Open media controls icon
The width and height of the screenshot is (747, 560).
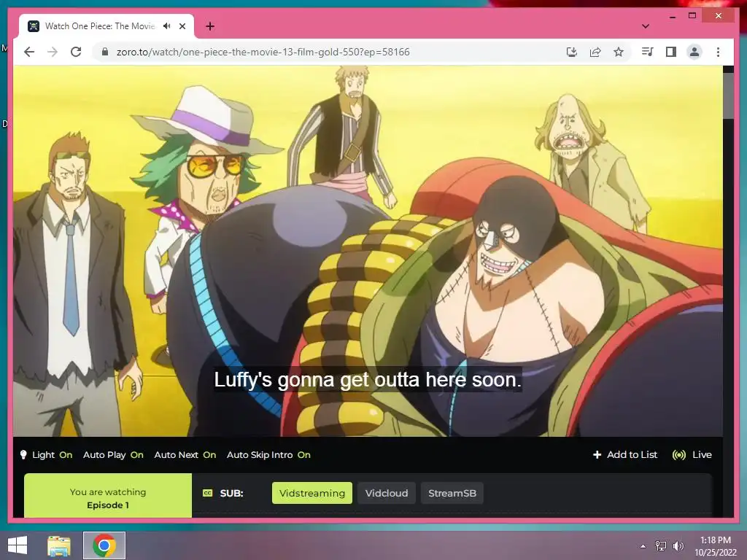[648, 52]
